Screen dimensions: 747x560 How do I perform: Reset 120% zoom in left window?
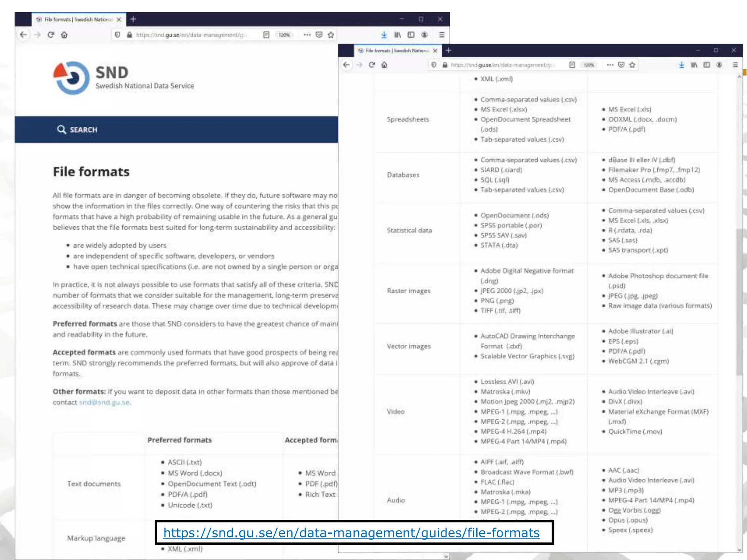284,35
